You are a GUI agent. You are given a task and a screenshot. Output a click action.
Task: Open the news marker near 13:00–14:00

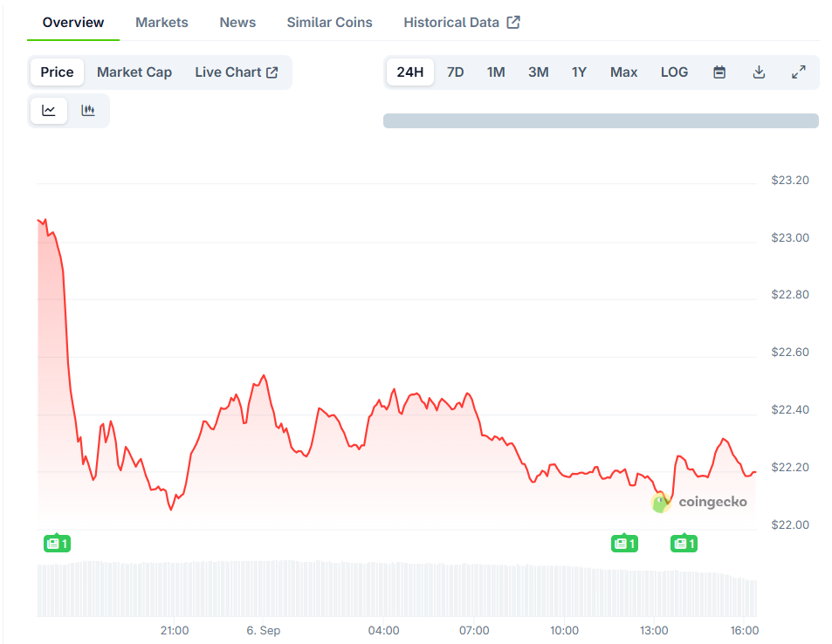tap(684, 544)
